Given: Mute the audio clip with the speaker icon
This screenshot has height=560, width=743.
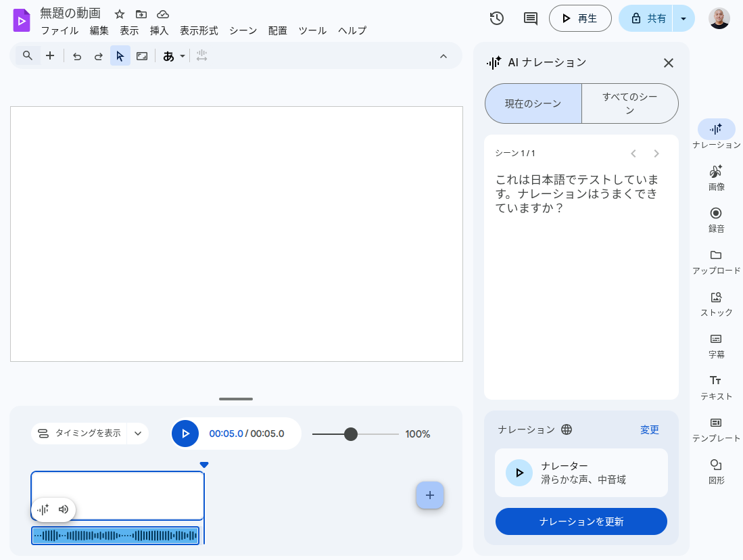Looking at the screenshot, I should pyautogui.click(x=64, y=510).
